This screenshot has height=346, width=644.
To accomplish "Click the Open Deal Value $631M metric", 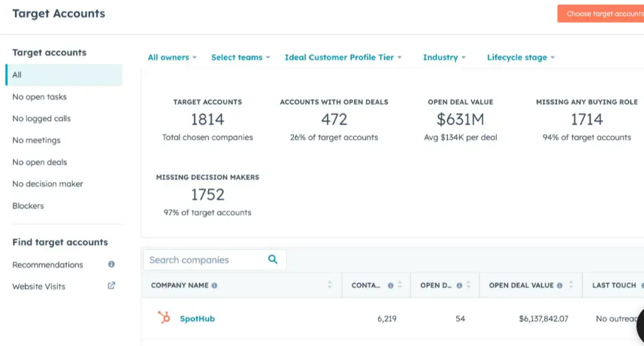I will tap(461, 120).
